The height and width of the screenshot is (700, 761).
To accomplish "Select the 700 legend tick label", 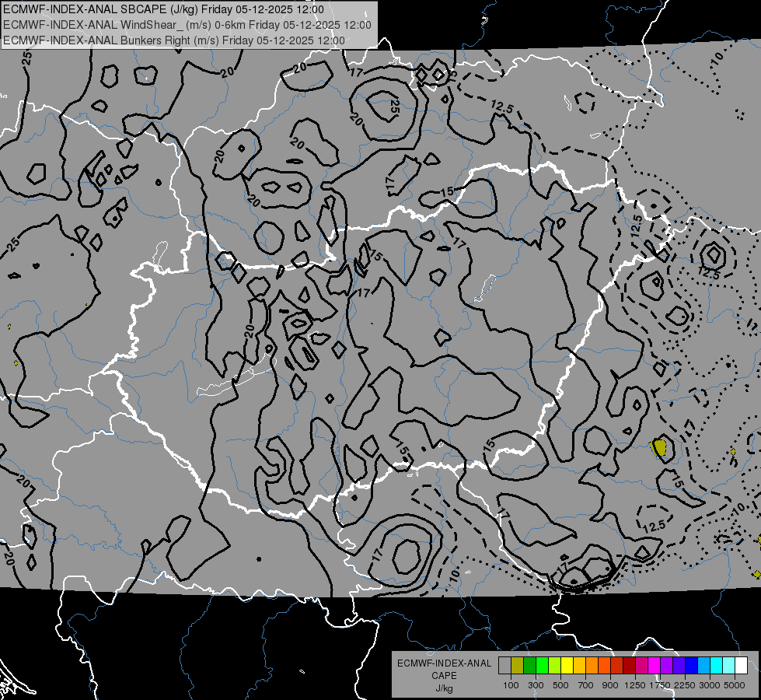I will 586,685.
